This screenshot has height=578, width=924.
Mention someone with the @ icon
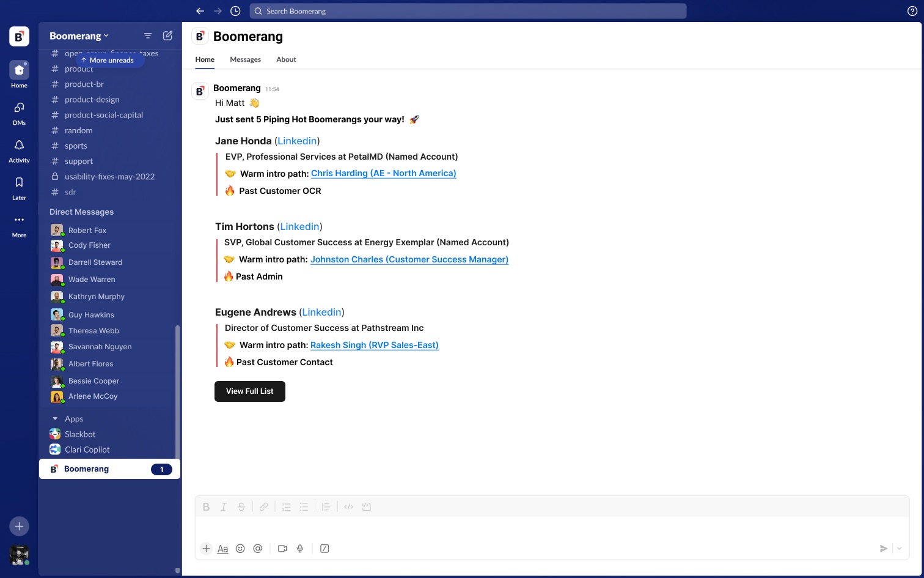(258, 549)
